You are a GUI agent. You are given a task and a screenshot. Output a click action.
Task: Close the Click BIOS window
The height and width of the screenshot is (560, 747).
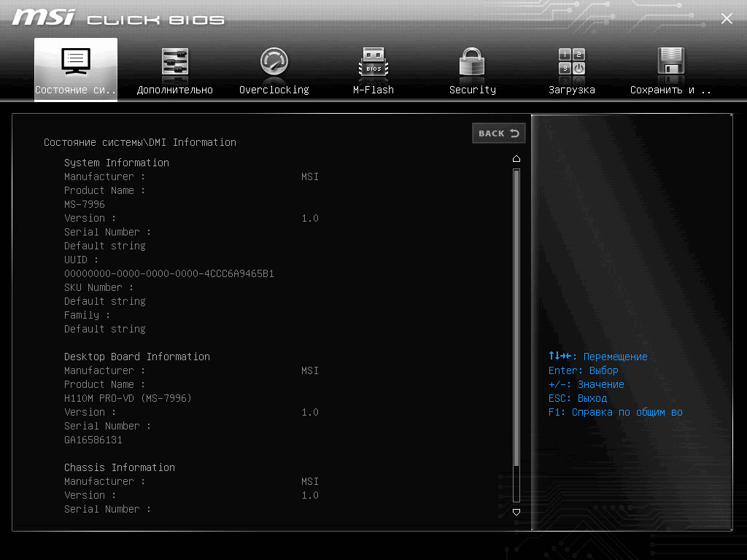coord(727,18)
